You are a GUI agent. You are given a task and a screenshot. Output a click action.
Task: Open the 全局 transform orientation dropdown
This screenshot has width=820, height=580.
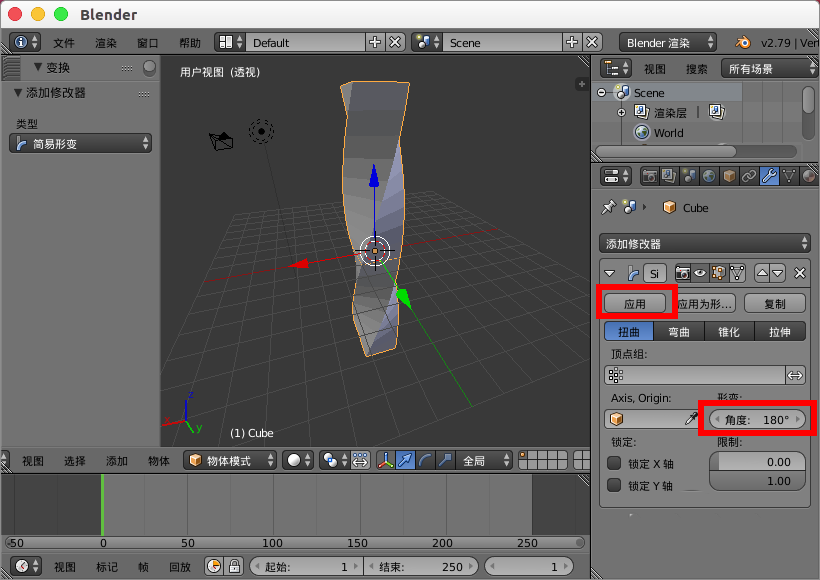(483, 462)
